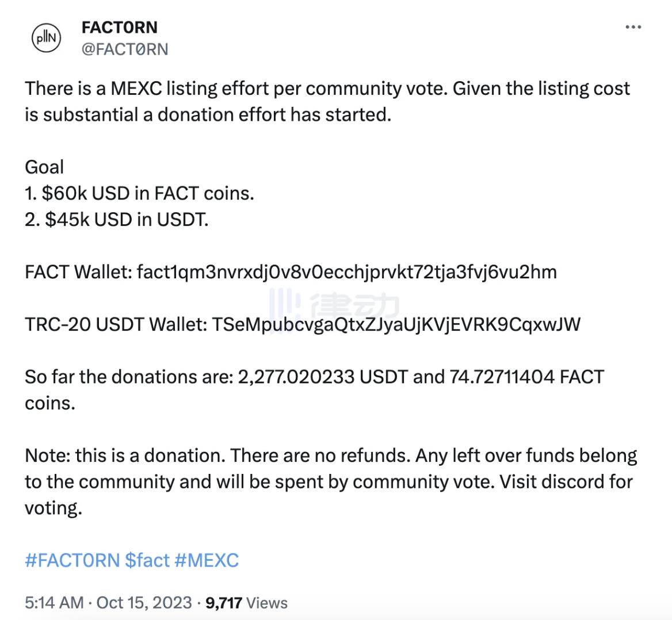The width and height of the screenshot is (672, 620).
Task: Click the '$45k USD in USDT' line
Action: (117, 220)
